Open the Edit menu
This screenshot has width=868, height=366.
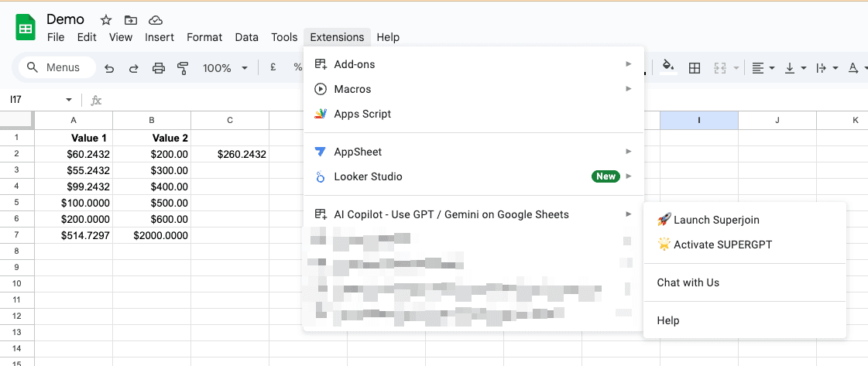[87, 38]
